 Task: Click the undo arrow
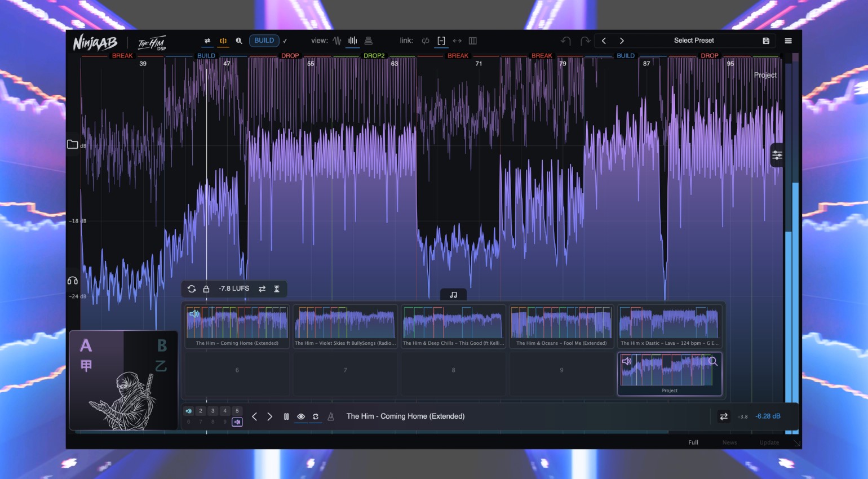(566, 41)
